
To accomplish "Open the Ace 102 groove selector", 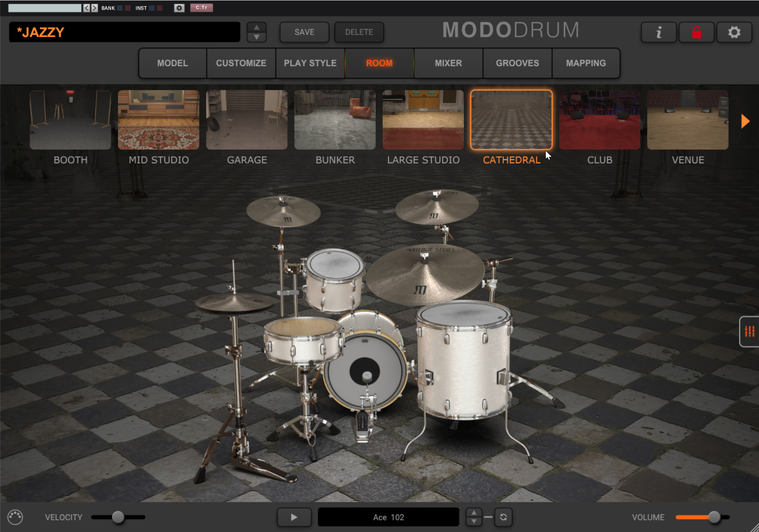I will coord(389,517).
